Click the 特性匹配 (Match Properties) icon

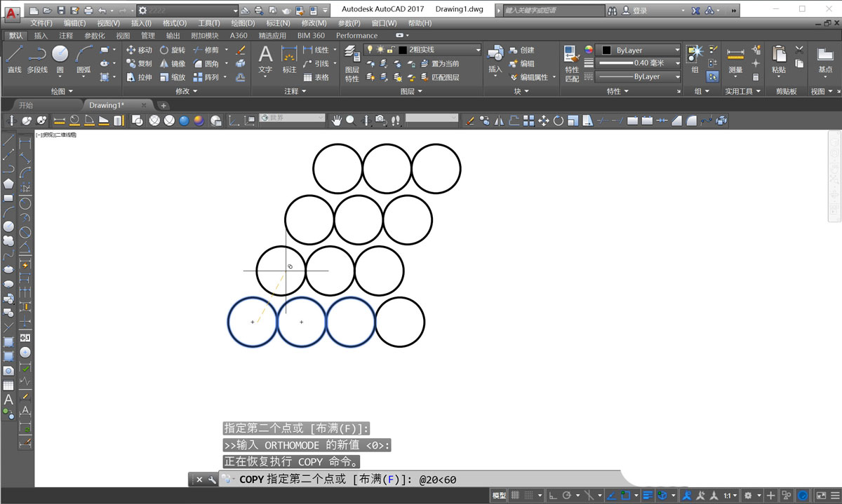[572, 63]
